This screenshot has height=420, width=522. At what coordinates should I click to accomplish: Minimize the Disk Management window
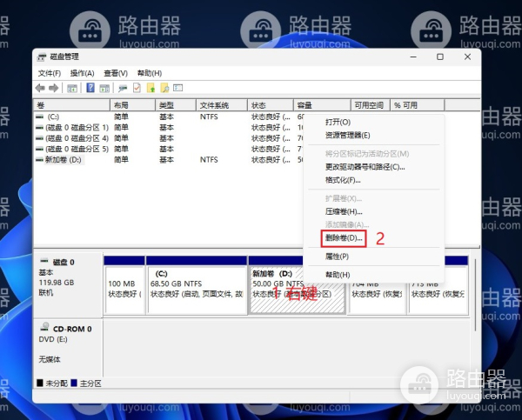(413, 57)
